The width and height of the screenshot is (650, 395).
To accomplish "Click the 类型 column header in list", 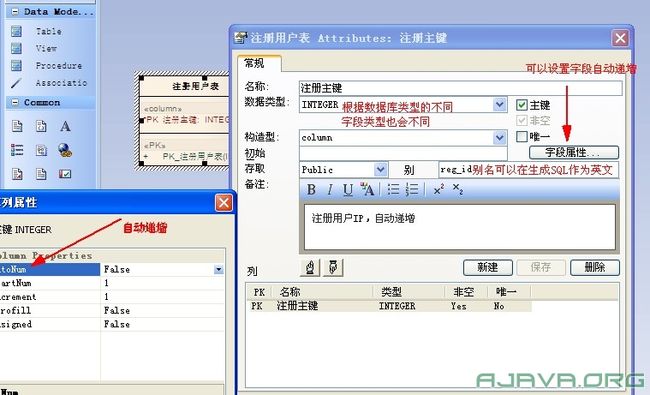I will (408, 292).
